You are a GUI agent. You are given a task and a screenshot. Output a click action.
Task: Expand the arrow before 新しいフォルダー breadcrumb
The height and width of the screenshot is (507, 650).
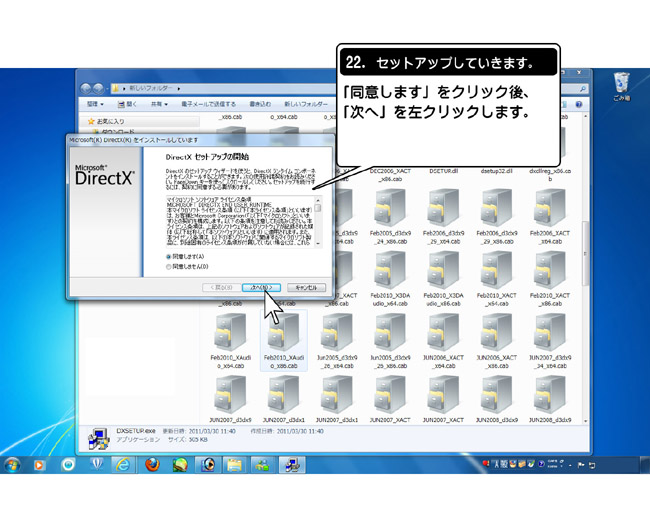pyautogui.click(x=124, y=88)
